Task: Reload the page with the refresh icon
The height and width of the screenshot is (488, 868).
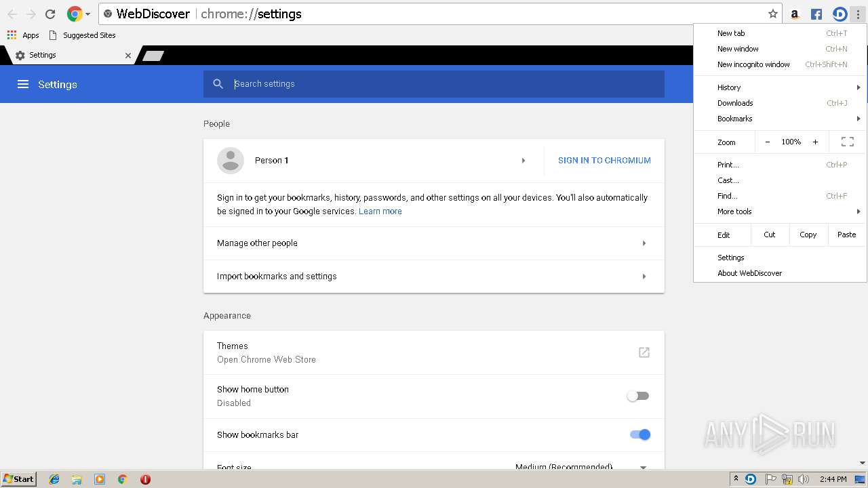Action: coord(50,14)
